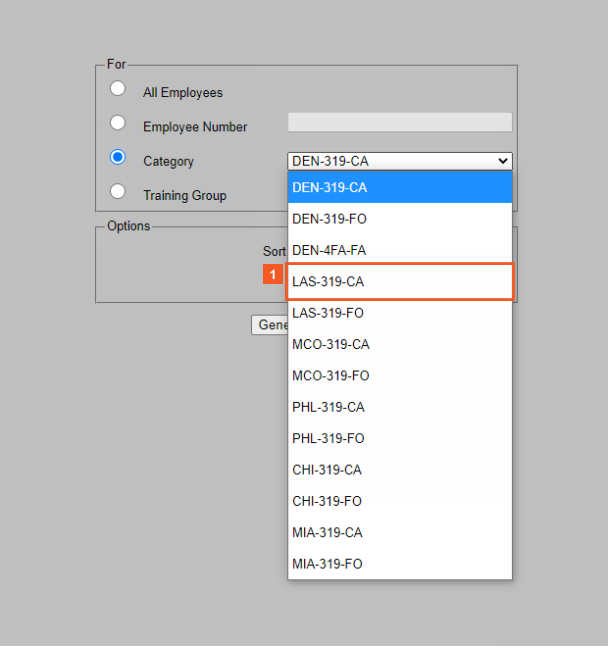Click the Training Group label text

coord(185,195)
